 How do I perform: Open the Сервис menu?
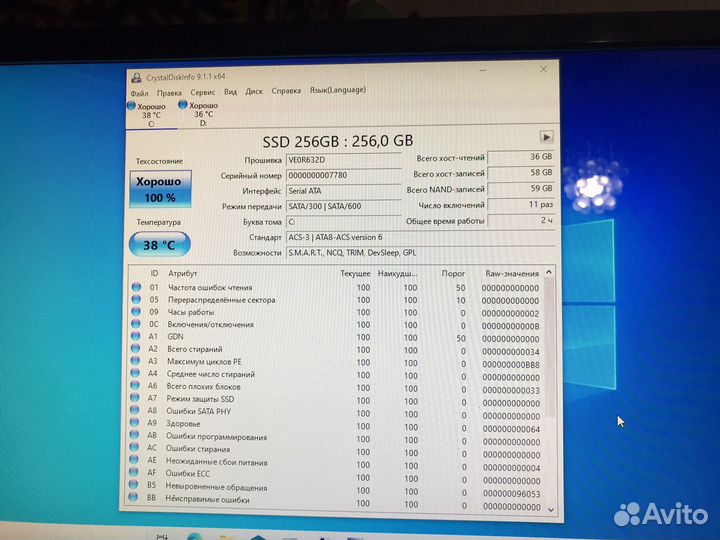[202, 91]
